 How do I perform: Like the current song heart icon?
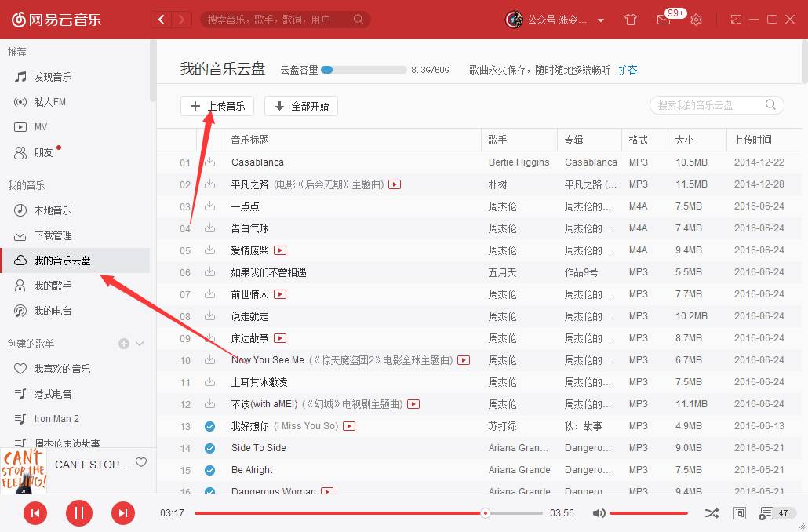pyautogui.click(x=141, y=462)
